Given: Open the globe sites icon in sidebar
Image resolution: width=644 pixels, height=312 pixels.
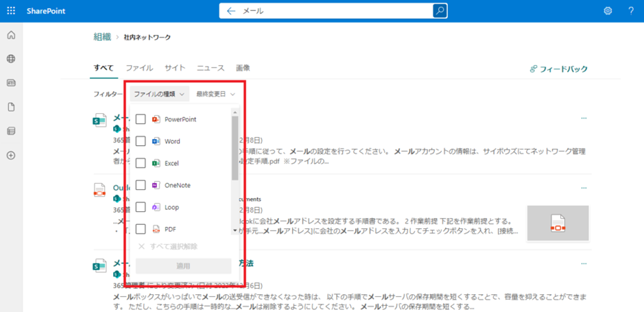Looking at the screenshot, I should click(x=11, y=59).
